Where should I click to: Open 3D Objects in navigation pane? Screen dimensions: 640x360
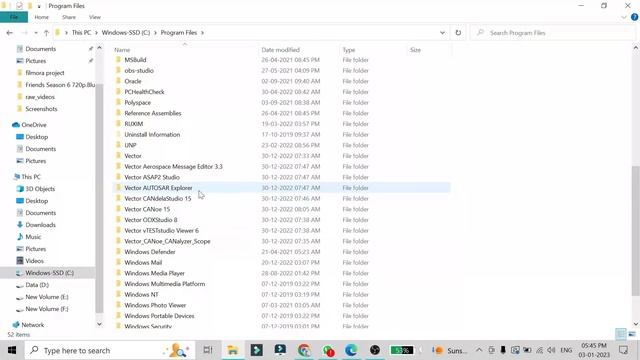[x=40, y=189]
